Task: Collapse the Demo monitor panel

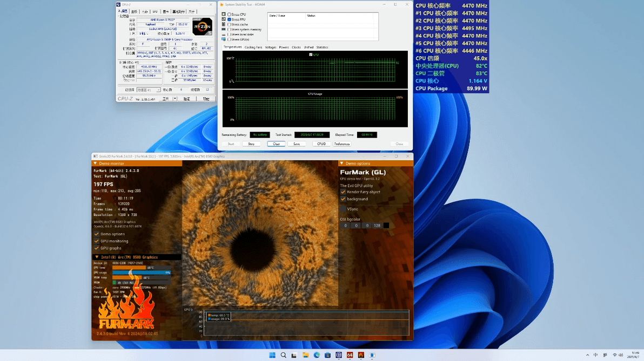Action: tap(96, 163)
